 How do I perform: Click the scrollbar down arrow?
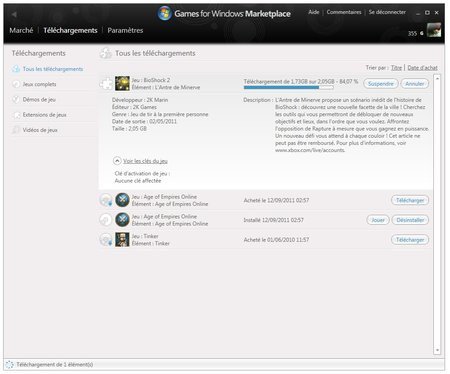click(x=437, y=350)
